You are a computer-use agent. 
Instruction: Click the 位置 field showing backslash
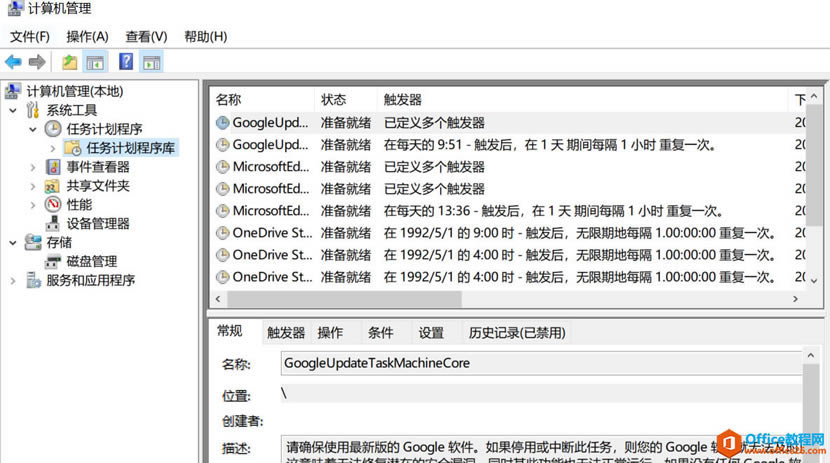tap(541, 394)
